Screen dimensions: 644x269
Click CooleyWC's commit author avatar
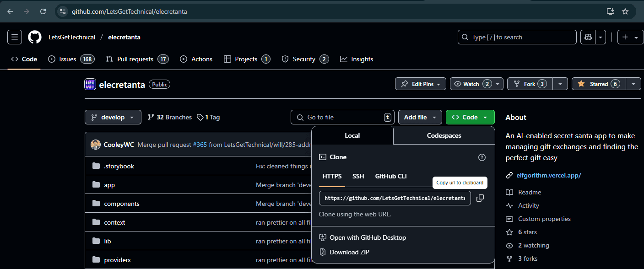96,145
